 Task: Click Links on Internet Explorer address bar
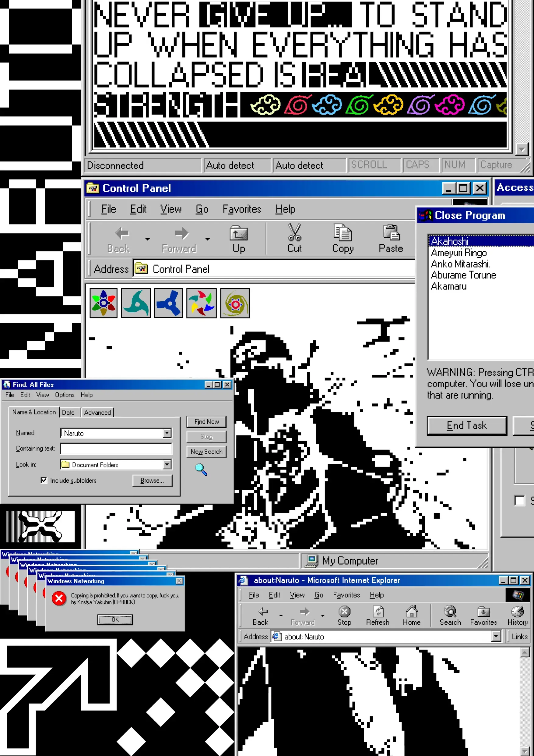tap(519, 637)
